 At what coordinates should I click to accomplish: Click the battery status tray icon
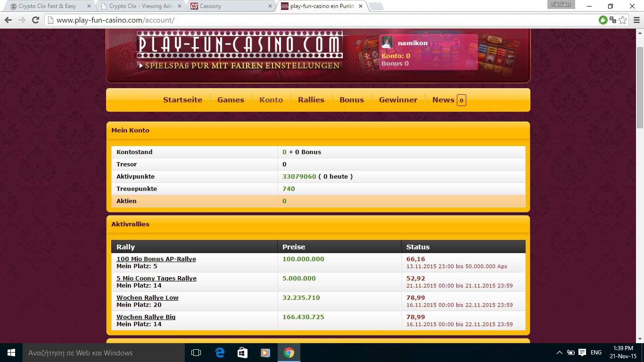pyautogui.click(x=570, y=353)
